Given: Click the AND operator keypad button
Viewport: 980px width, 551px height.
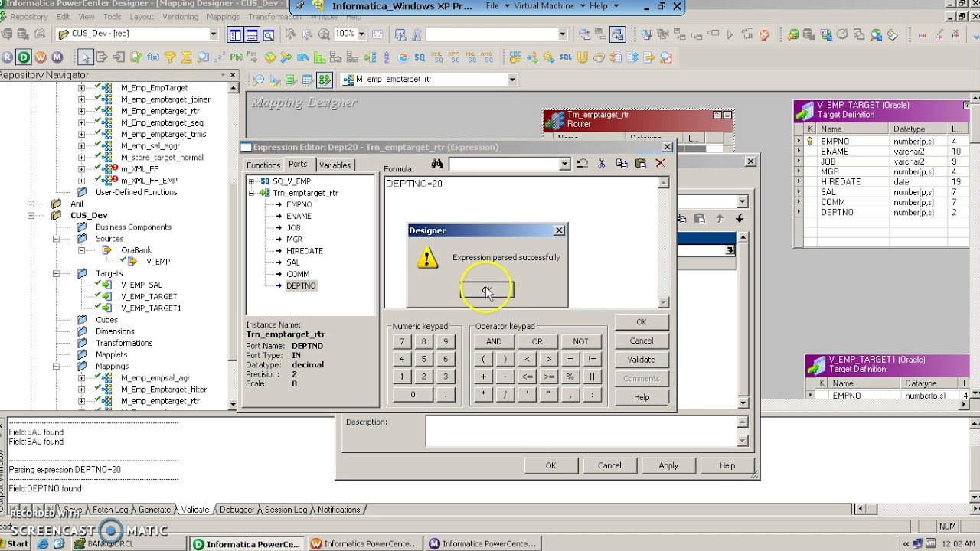Looking at the screenshot, I should click(x=494, y=342).
